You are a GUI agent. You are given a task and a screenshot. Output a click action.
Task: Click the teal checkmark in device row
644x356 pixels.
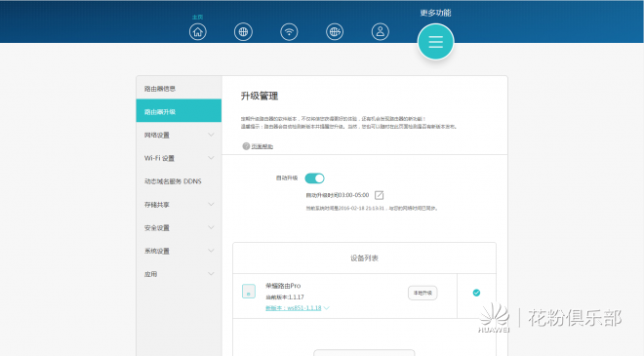476,293
